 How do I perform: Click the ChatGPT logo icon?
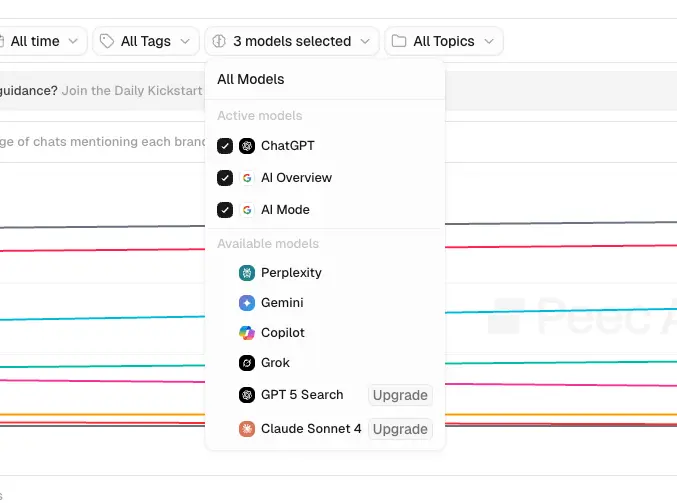pyautogui.click(x=247, y=146)
